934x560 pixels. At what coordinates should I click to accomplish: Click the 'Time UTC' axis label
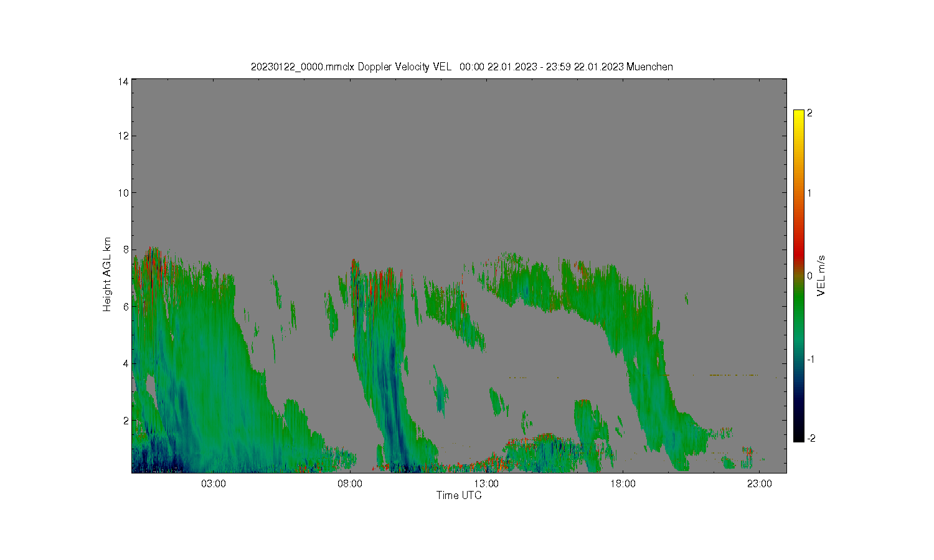tap(459, 495)
